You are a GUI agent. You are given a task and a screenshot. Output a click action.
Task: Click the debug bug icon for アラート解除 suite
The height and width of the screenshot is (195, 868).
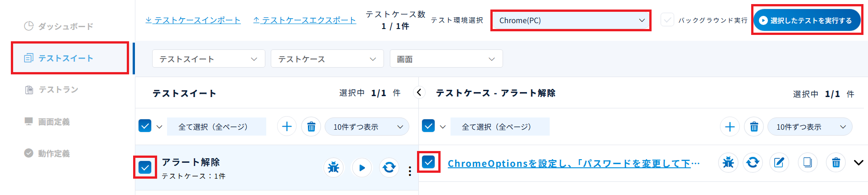pyautogui.click(x=333, y=167)
